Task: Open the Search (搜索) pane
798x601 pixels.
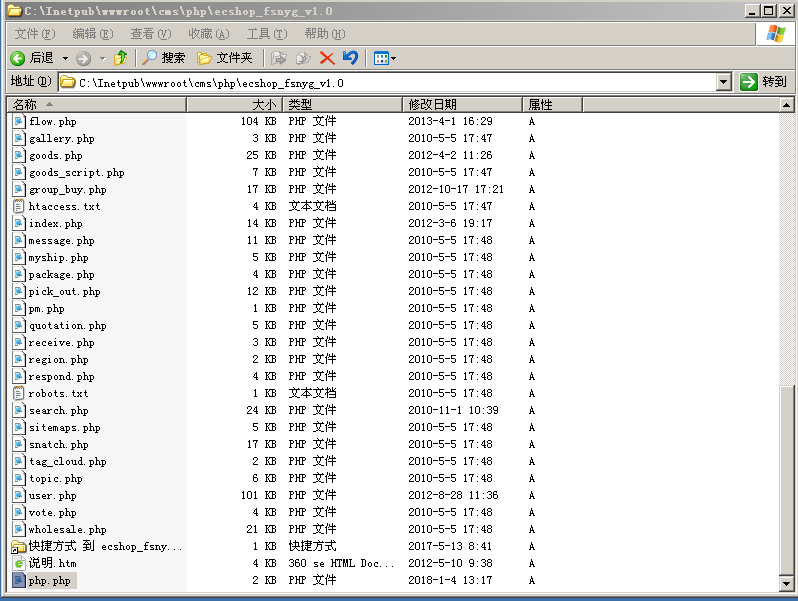Action: (163, 58)
